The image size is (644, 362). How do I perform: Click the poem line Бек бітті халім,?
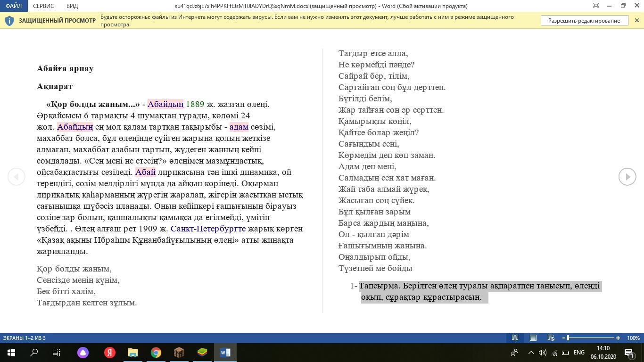(66, 291)
